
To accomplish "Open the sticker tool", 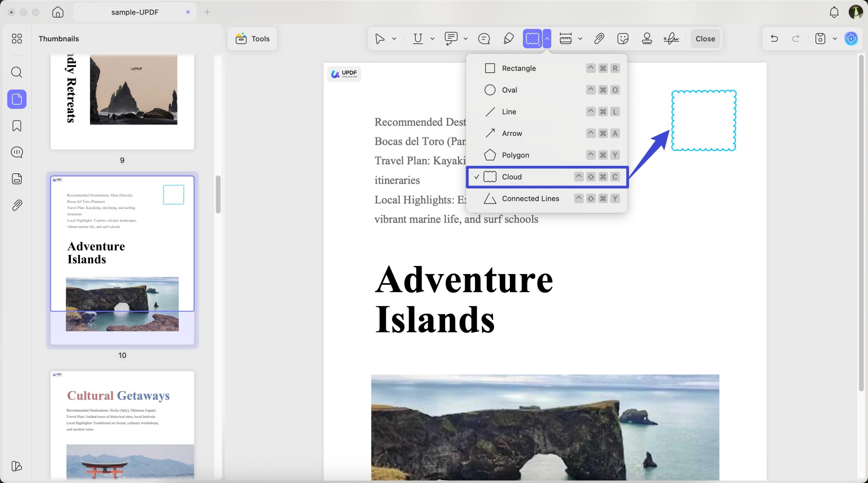I will [623, 38].
